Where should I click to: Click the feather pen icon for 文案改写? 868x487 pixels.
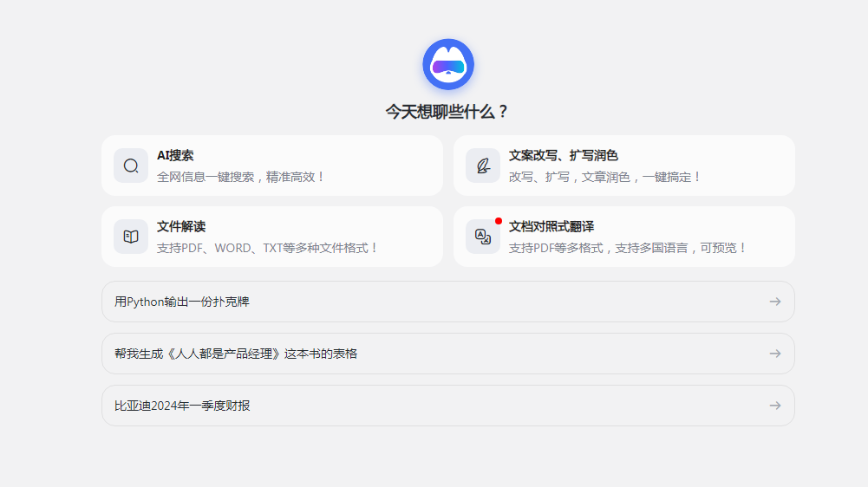(483, 166)
